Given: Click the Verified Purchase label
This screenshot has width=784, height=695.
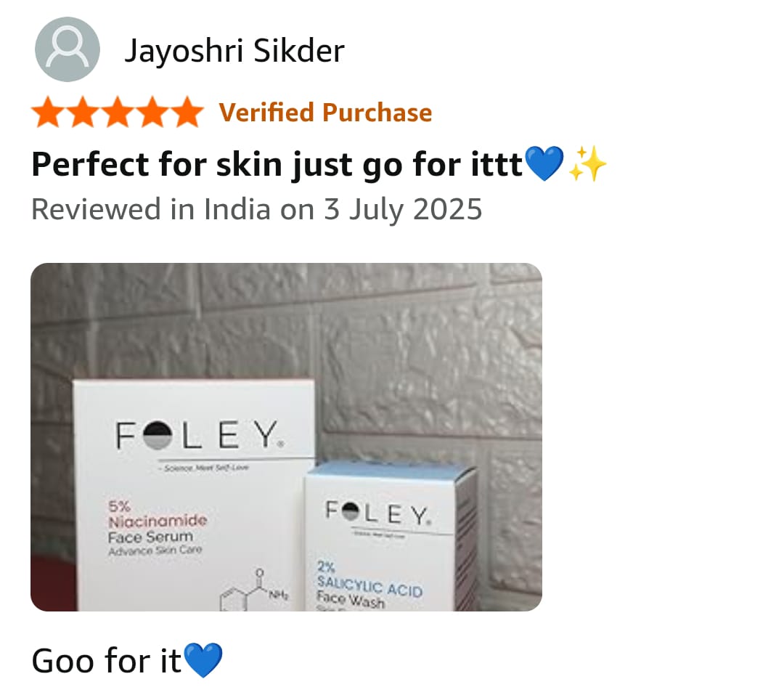Looking at the screenshot, I should click(325, 112).
